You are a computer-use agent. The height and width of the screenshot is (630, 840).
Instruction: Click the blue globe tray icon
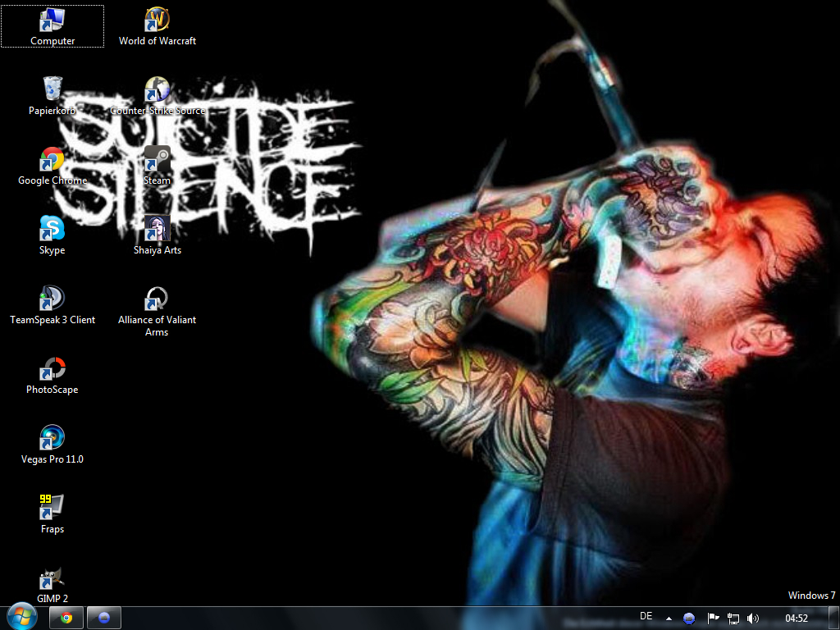(689, 619)
